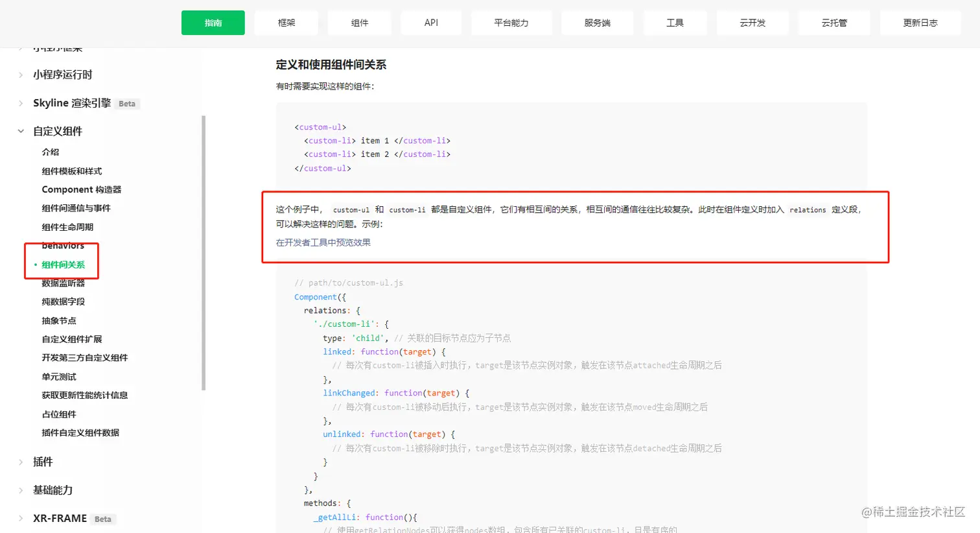This screenshot has width=980, height=533.
Task: Open the 服务端 tab
Action: coord(598,23)
